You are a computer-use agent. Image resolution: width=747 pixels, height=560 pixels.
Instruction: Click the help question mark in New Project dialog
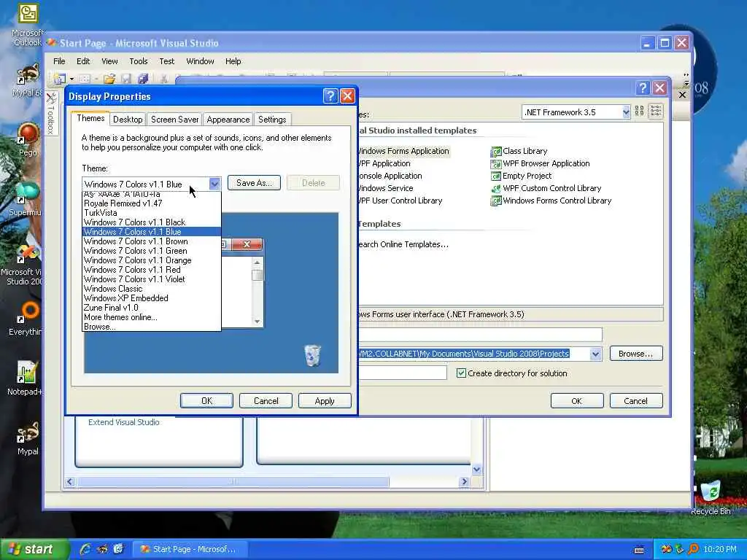[x=643, y=87]
